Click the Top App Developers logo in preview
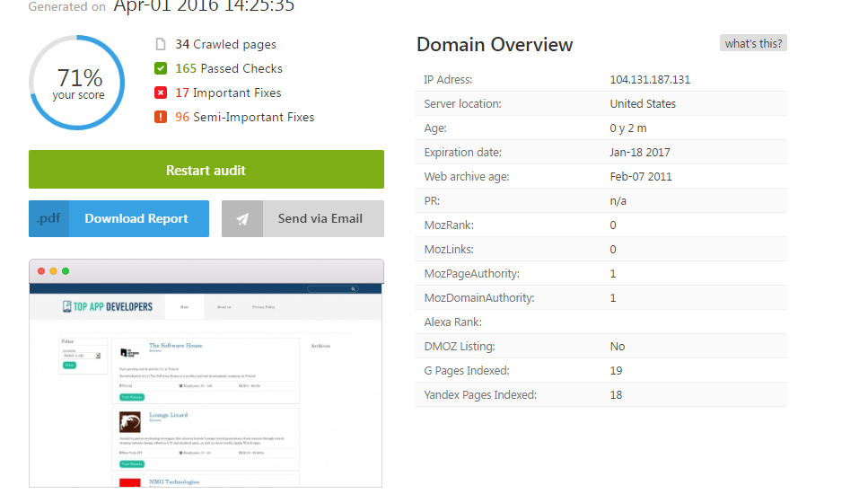This screenshot has height=503, width=868. [x=108, y=306]
